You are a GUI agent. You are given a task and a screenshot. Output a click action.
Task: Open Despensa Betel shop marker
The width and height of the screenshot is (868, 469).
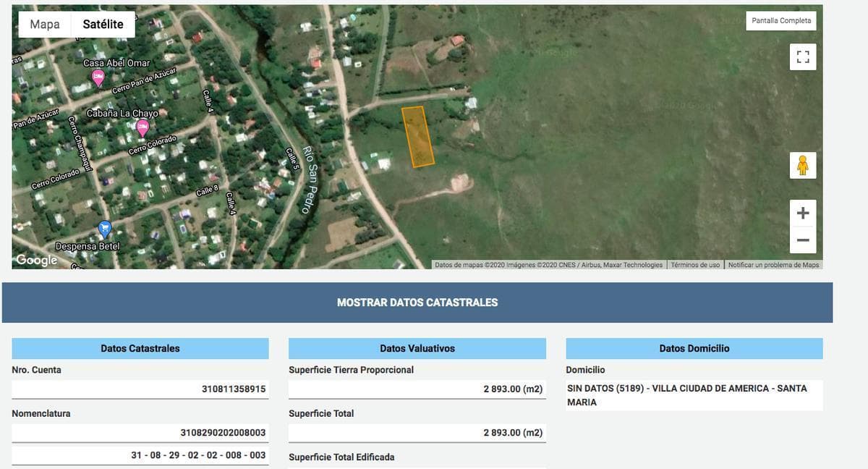(105, 229)
